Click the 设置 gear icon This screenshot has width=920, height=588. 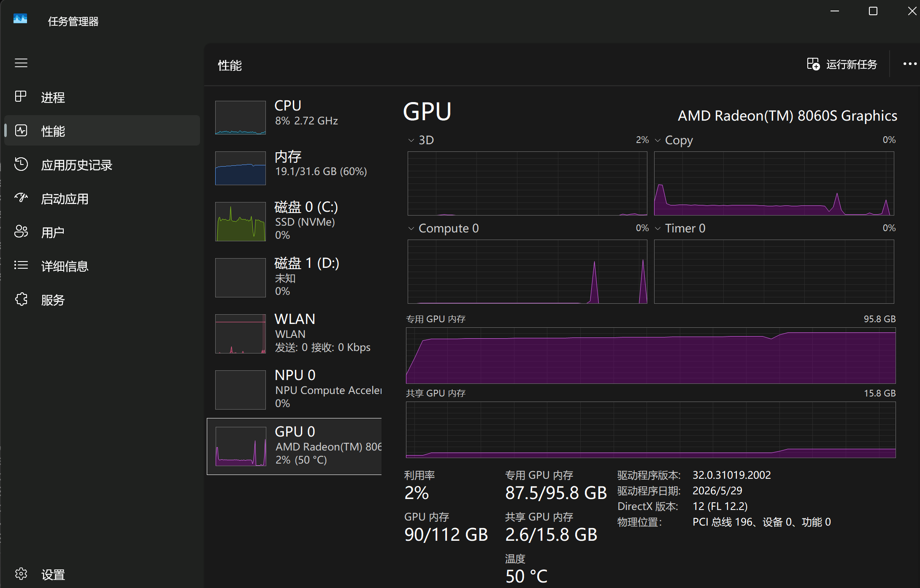click(x=21, y=574)
